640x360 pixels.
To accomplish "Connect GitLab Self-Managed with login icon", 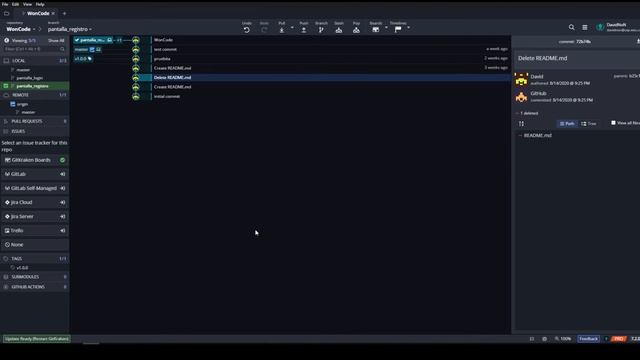I will click(x=62, y=188).
